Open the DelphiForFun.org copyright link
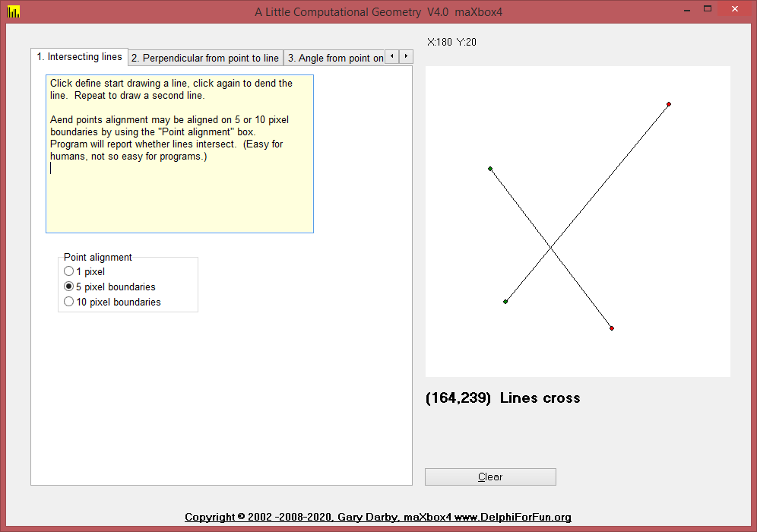757x532 pixels. 378,517
